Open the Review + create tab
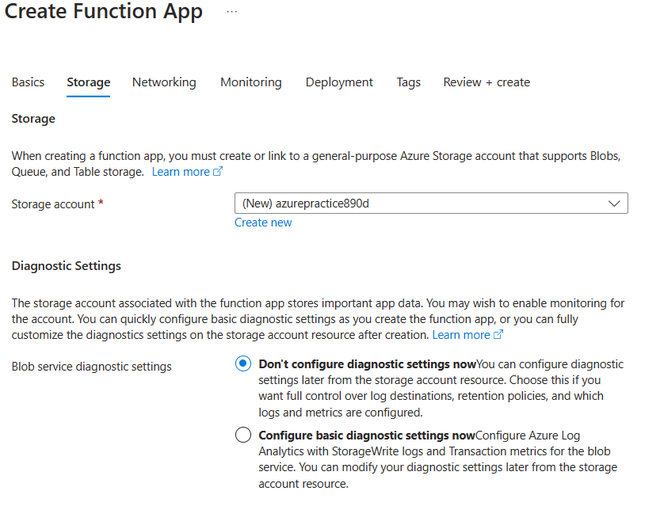 click(486, 82)
